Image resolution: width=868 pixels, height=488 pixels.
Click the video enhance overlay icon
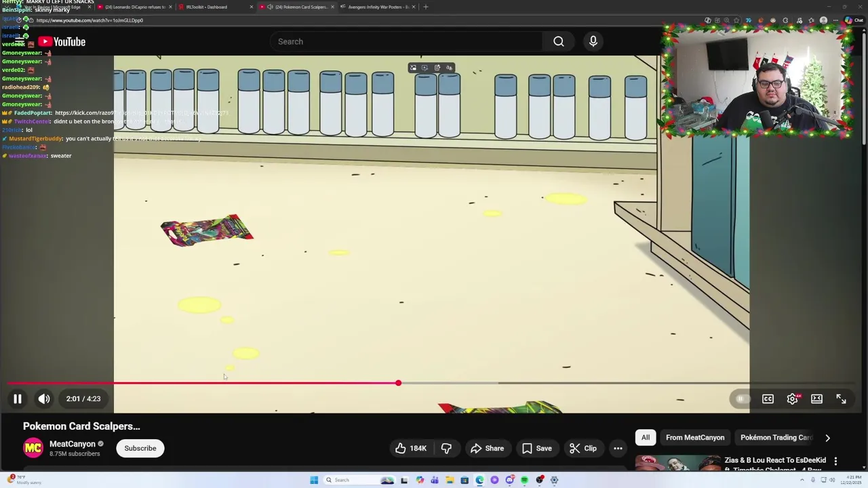(x=425, y=68)
